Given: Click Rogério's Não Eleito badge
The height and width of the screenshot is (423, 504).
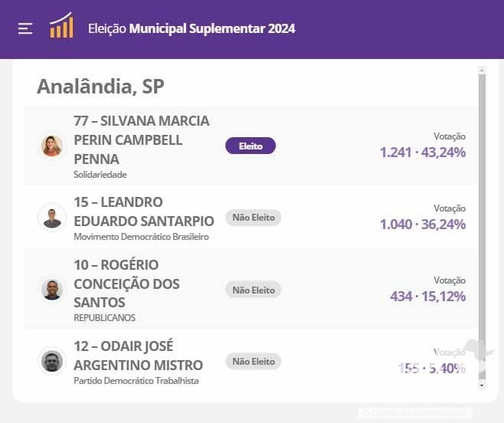Looking at the screenshot, I should pyautogui.click(x=253, y=290).
